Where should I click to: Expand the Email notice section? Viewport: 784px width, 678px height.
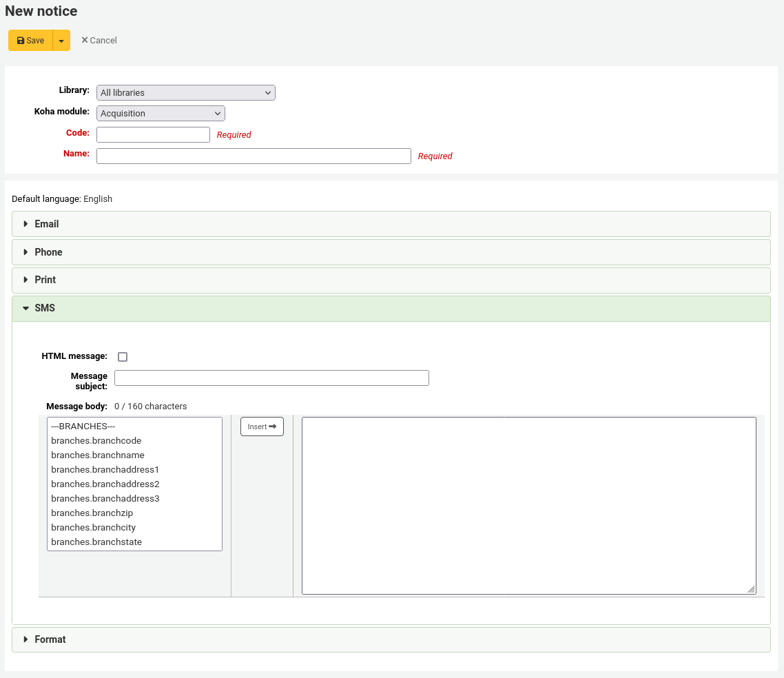click(x=47, y=223)
